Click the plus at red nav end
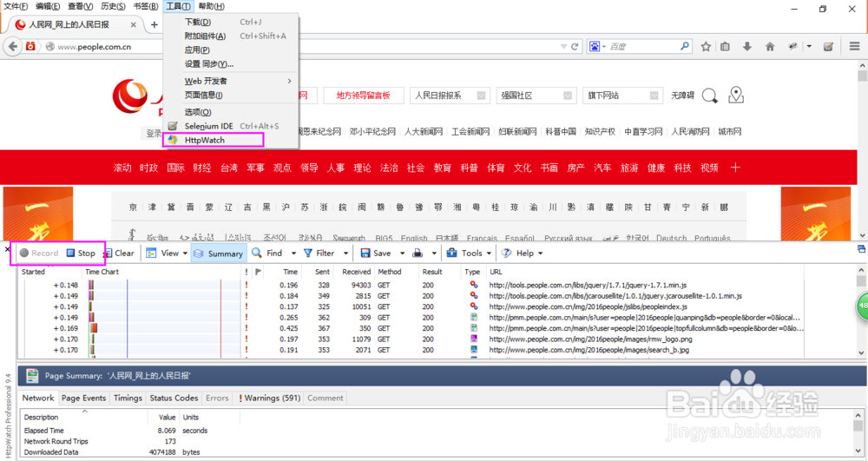868x461 pixels. (x=735, y=168)
